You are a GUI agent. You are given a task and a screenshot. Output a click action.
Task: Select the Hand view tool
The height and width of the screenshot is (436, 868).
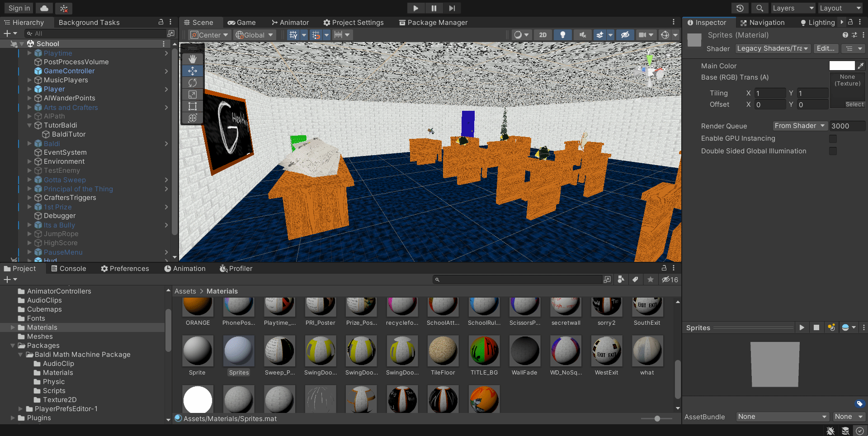pyautogui.click(x=193, y=59)
